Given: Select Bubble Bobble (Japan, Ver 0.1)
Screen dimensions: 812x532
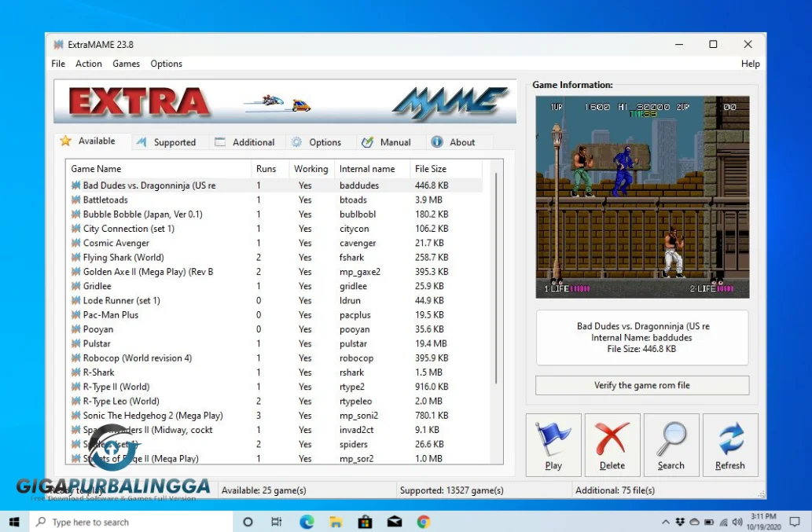Looking at the screenshot, I should (276, 215).
